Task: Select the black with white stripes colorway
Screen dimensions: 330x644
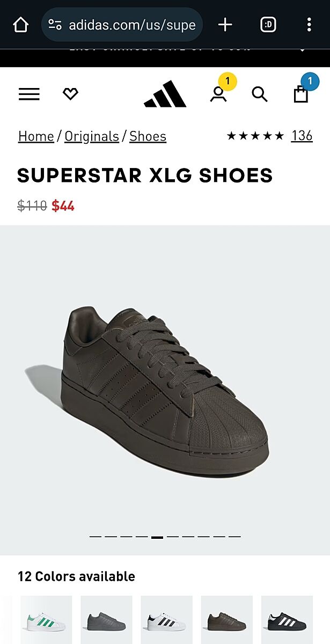Action: click(287, 620)
